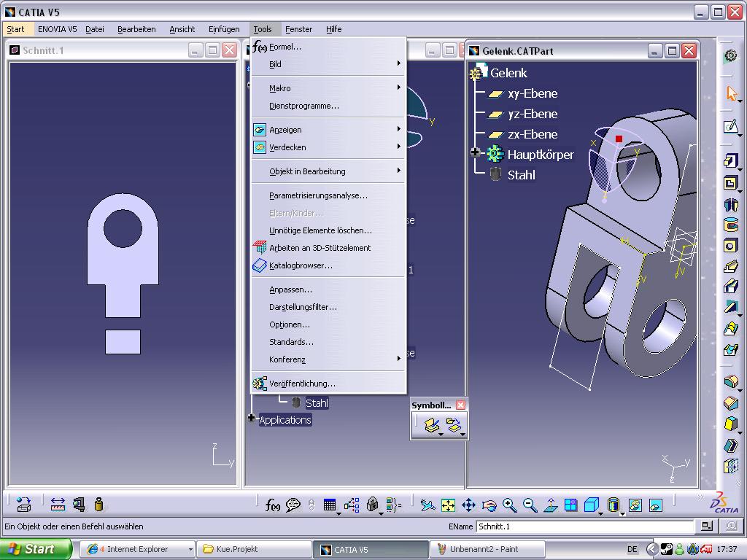Click the Rotate icon

pyautogui.click(x=489, y=505)
